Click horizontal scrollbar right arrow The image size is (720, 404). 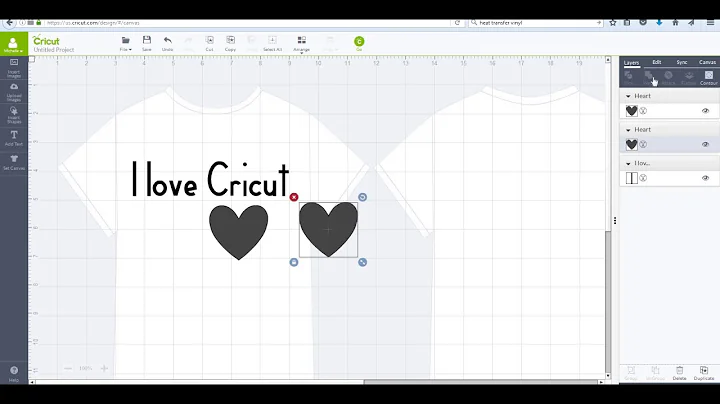click(601, 382)
